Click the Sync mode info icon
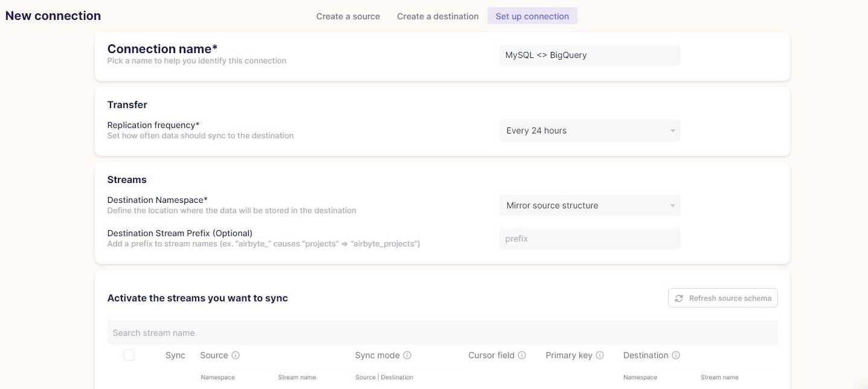Image resolution: width=868 pixels, height=389 pixels. 408,355
